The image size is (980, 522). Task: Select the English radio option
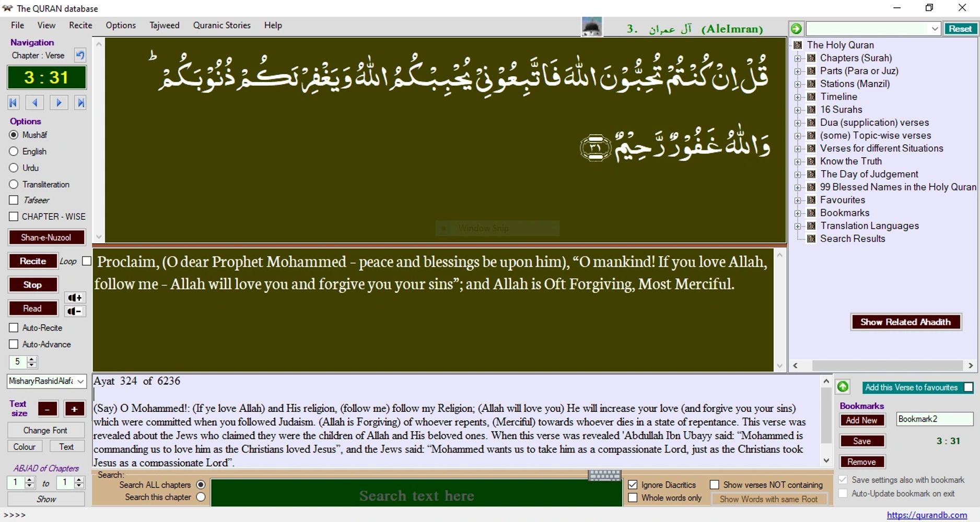(14, 151)
